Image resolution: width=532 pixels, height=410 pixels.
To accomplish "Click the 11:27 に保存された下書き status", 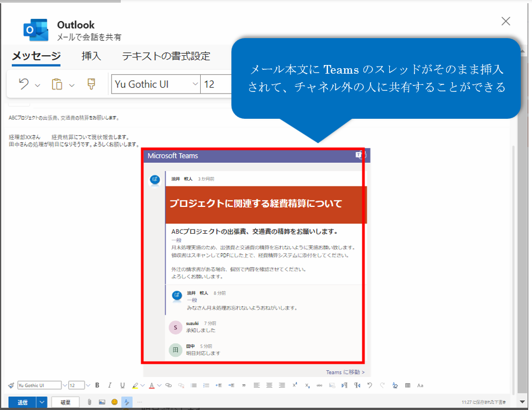I will tap(484, 402).
